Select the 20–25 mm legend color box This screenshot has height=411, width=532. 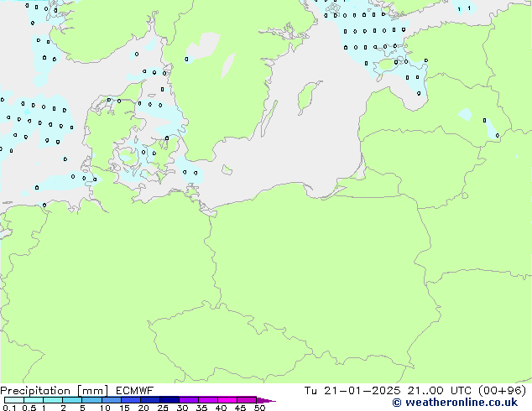coord(149,400)
